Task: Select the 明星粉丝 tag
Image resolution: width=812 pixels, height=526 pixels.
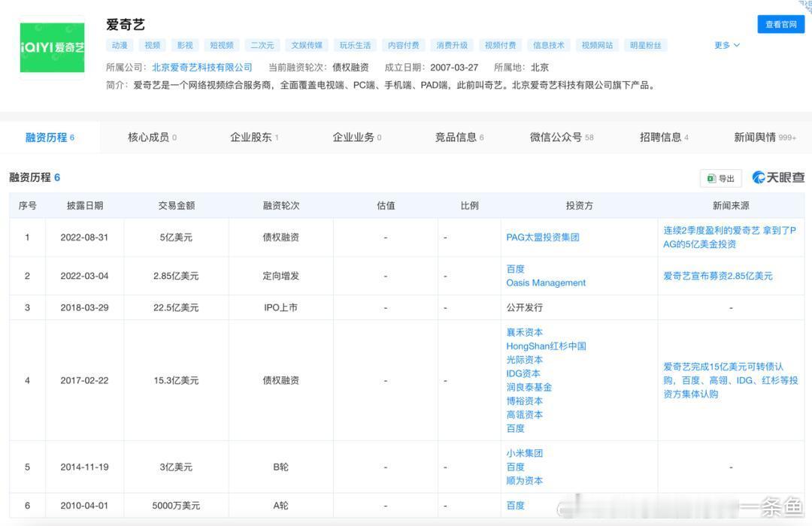Action: click(646, 46)
